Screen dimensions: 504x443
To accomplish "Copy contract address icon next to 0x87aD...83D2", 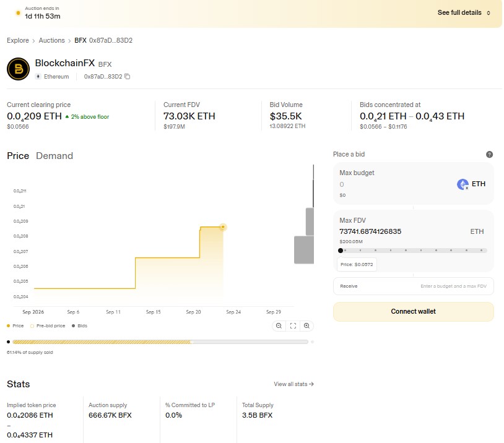I will [x=128, y=77].
